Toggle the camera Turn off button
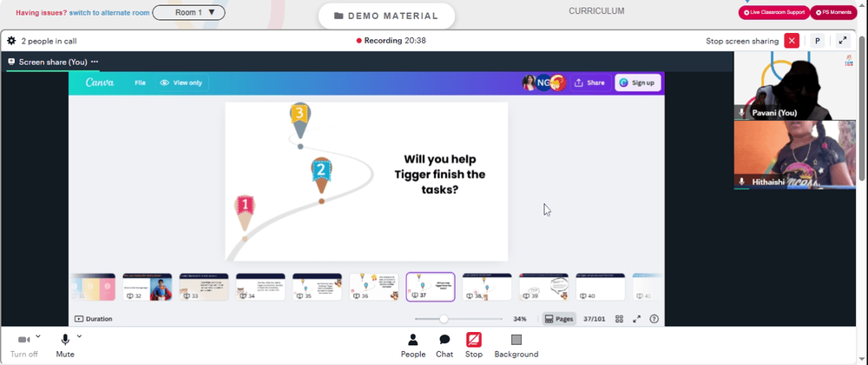868x365 pixels. pyautogui.click(x=23, y=346)
